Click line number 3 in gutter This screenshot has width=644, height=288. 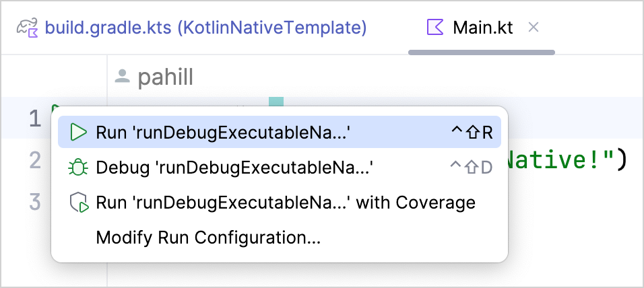[x=35, y=201]
